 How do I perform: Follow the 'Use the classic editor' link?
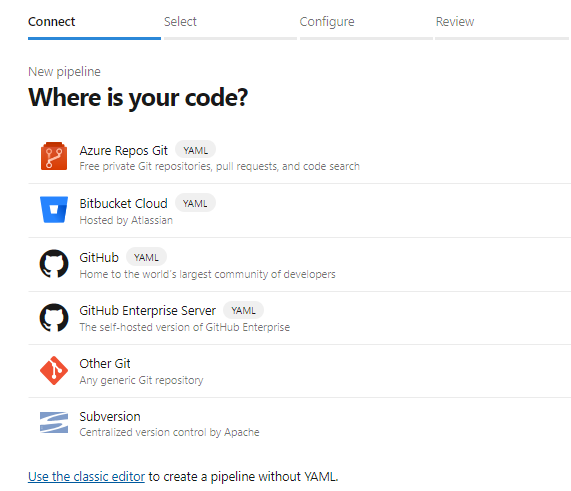point(86,476)
